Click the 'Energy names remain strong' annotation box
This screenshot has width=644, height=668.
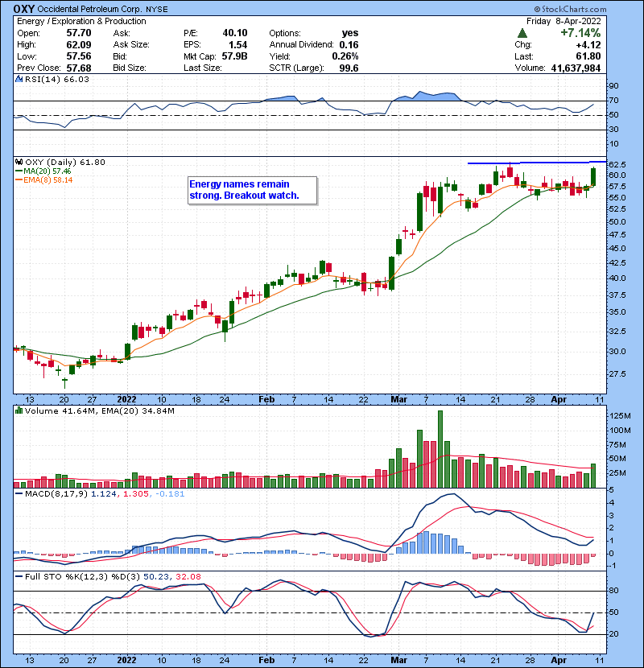point(252,191)
